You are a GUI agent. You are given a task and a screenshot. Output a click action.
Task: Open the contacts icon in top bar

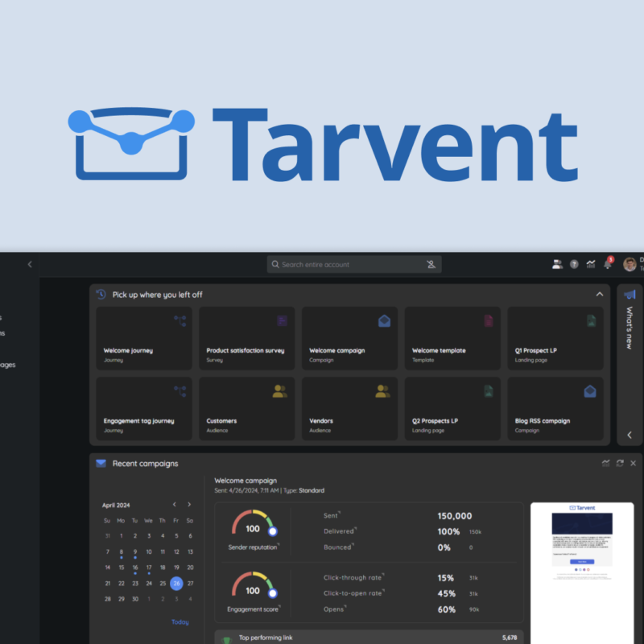557,264
